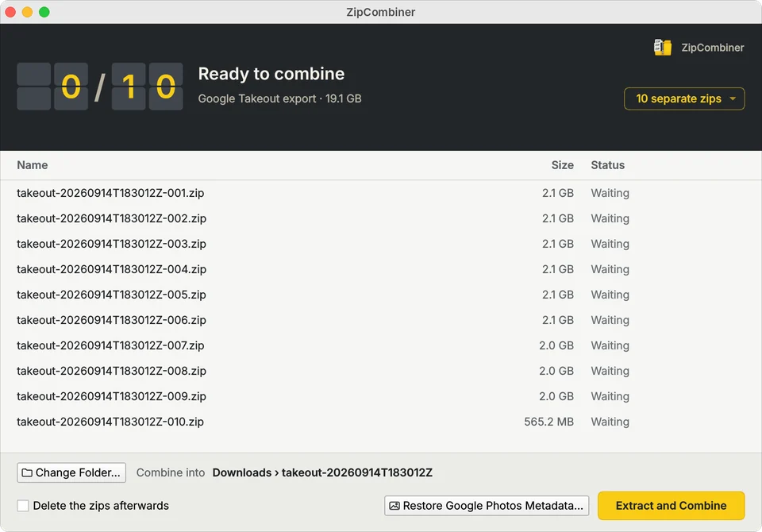Select takeout-20260914T183012Z-001.zip
762x532 pixels.
tap(381, 193)
